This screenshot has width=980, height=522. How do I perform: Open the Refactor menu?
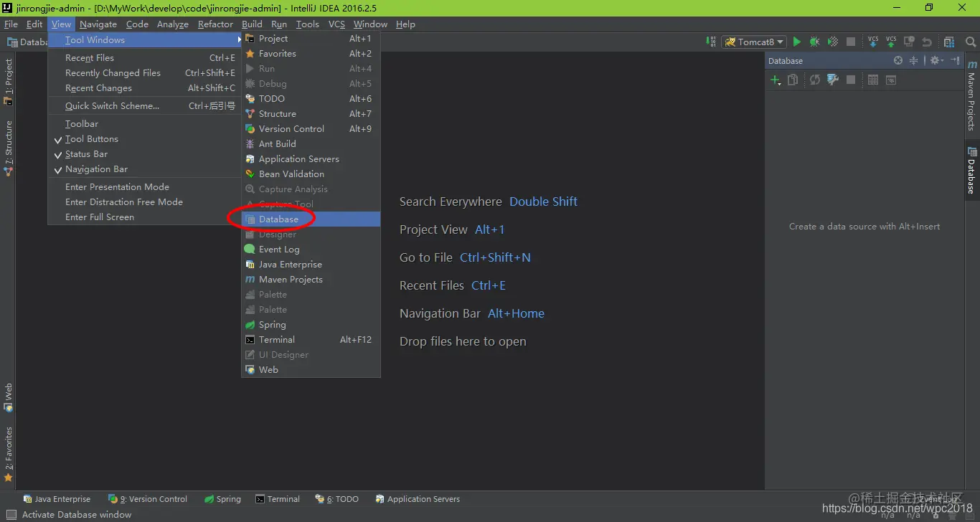coord(215,24)
